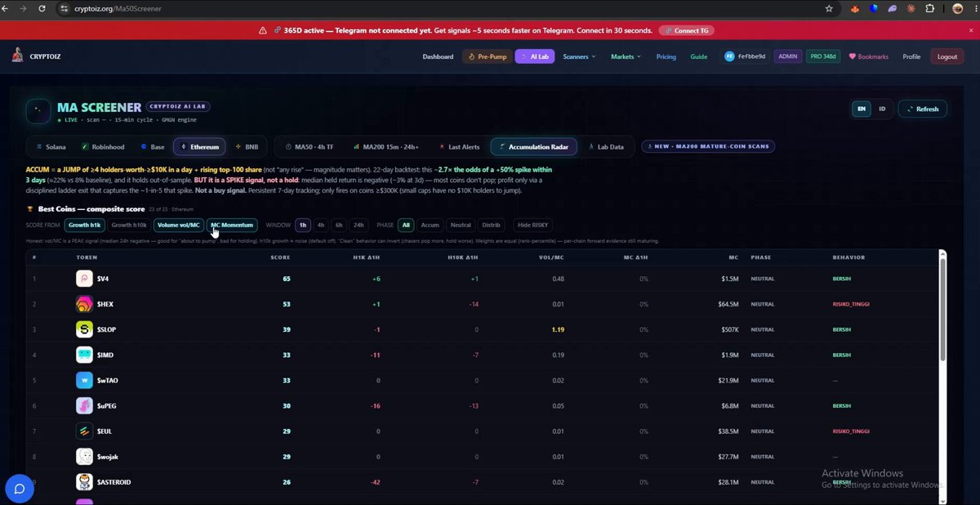Toggle the Hide RISKY filter
Image resolution: width=980 pixels, height=505 pixels.
tap(534, 225)
